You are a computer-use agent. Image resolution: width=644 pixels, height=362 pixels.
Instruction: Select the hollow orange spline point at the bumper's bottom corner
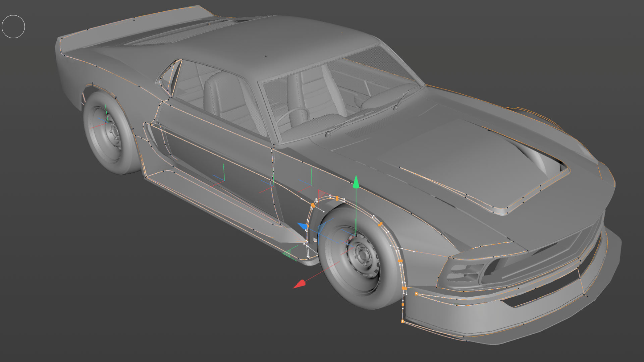pyautogui.click(x=402, y=321)
